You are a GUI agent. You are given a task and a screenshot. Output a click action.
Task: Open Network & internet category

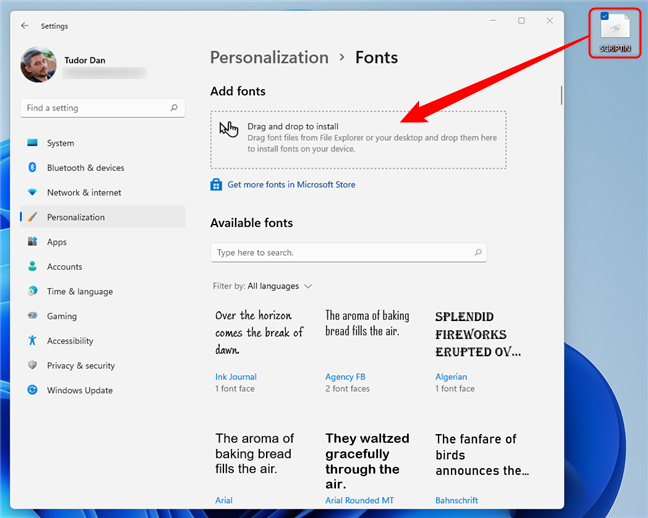[102, 192]
